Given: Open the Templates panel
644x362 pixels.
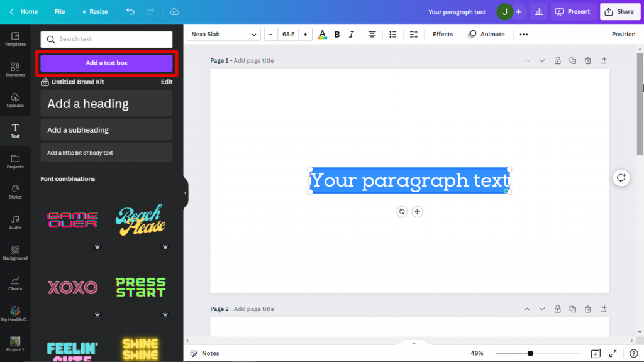Looking at the screenshot, I should (15, 38).
